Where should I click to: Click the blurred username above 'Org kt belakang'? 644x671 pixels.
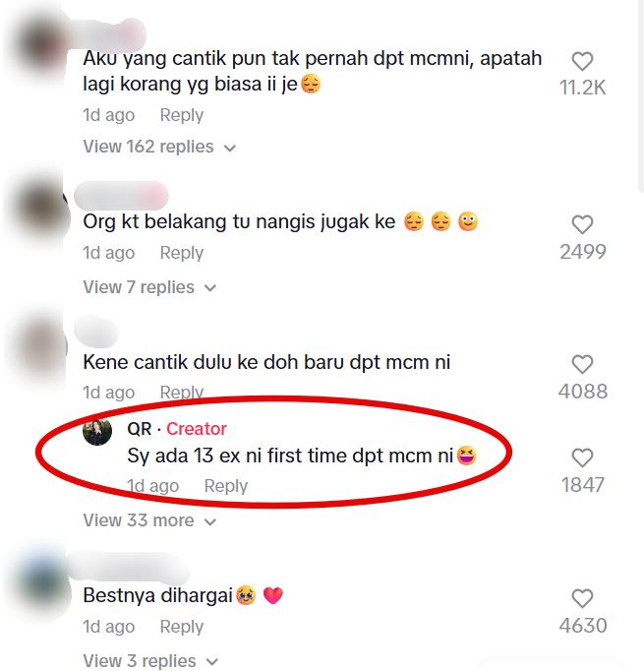click(x=121, y=196)
